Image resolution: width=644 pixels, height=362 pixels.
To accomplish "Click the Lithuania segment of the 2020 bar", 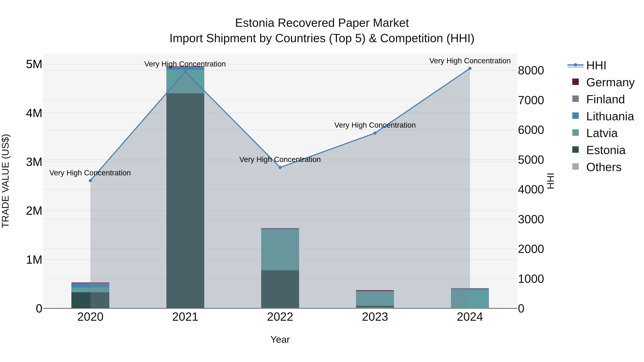I will point(91,285).
